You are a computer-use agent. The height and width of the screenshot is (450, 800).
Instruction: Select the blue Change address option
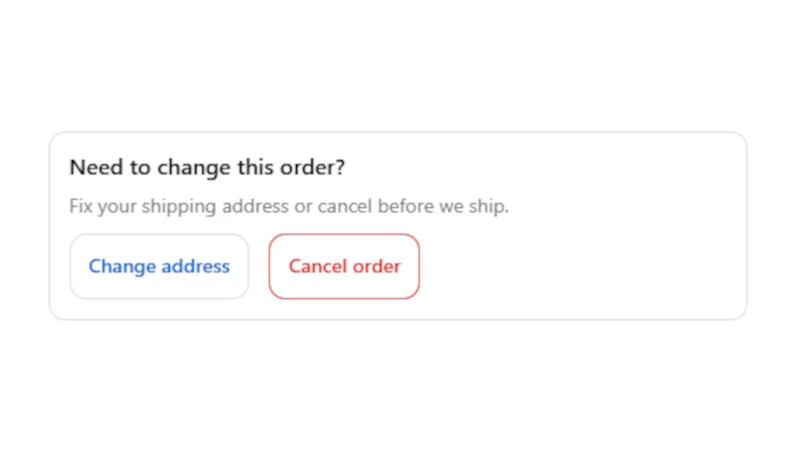pos(159,266)
